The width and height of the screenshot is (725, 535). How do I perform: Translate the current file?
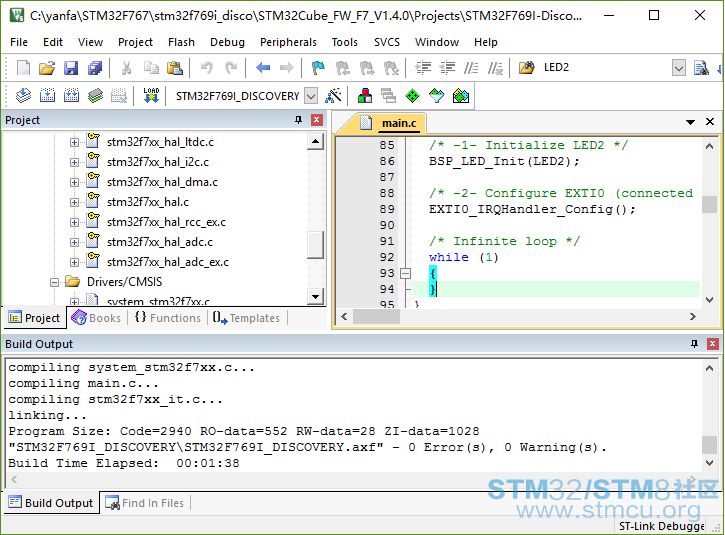(x=23, y=96)
